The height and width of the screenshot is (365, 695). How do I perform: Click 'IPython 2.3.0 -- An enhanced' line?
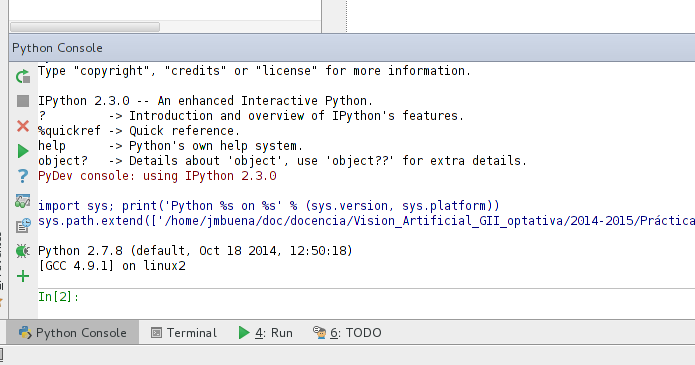click(206, 101)
